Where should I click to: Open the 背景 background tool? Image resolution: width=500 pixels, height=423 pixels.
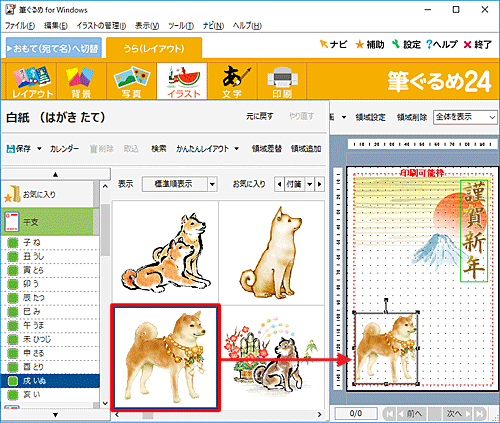(x=81, y=82)
